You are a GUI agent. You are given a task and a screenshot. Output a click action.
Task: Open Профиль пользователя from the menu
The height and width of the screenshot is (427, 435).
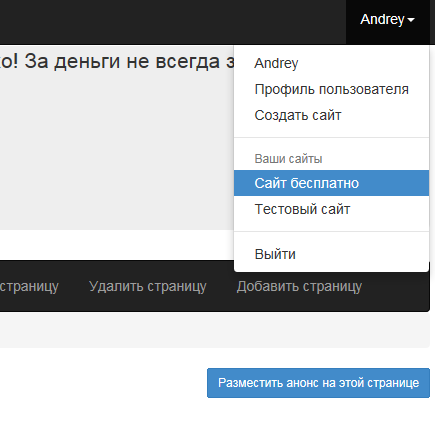[x=331, y=89]
